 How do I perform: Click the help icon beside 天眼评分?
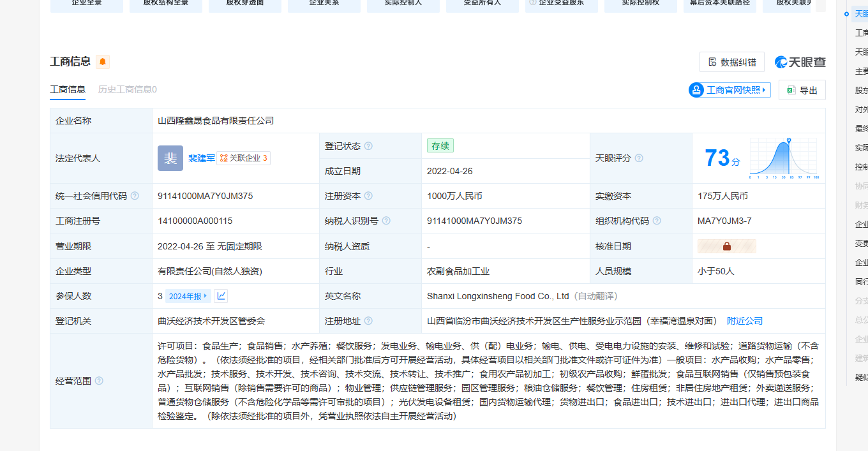pyautogui.click(x=639, y=158)
